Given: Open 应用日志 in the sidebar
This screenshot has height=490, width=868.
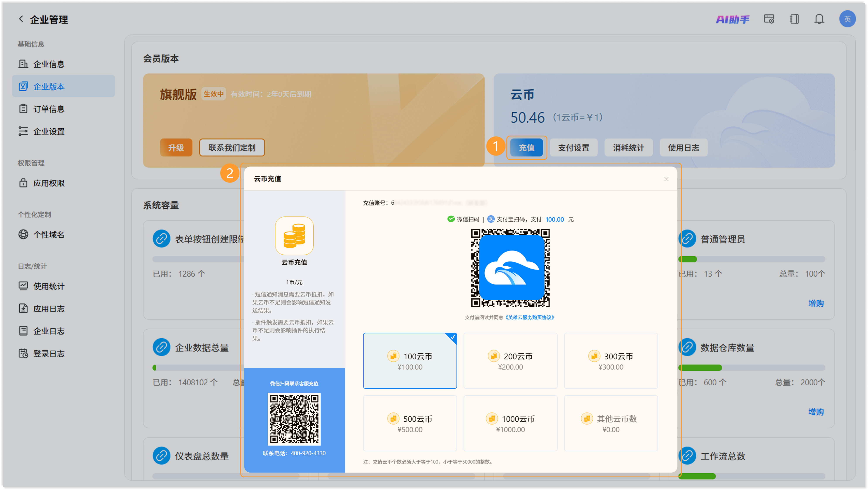Looking at the screenshot, I should [63, 308].
